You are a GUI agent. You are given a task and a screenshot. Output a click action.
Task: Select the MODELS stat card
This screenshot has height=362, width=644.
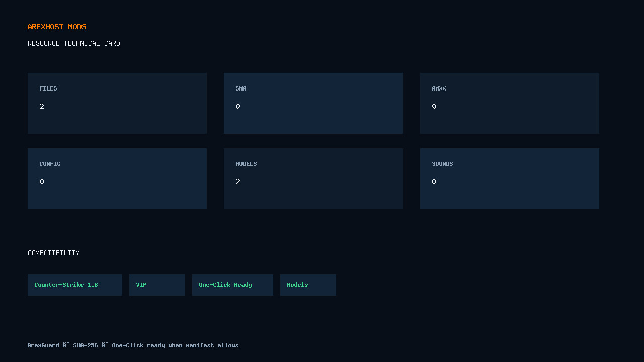tap(313, 178)
